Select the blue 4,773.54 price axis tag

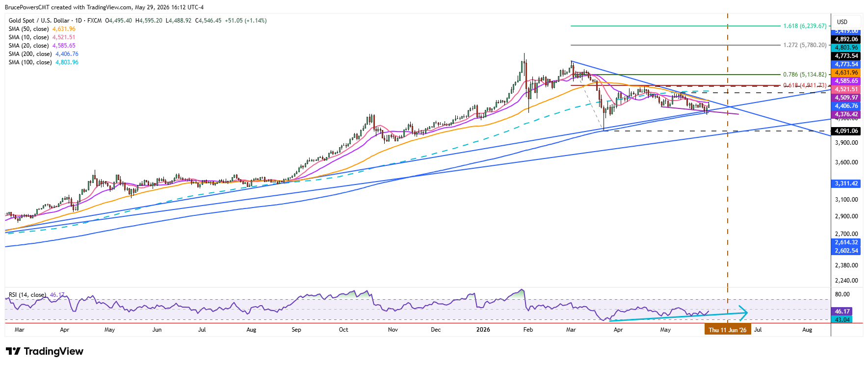pos(846,64)
